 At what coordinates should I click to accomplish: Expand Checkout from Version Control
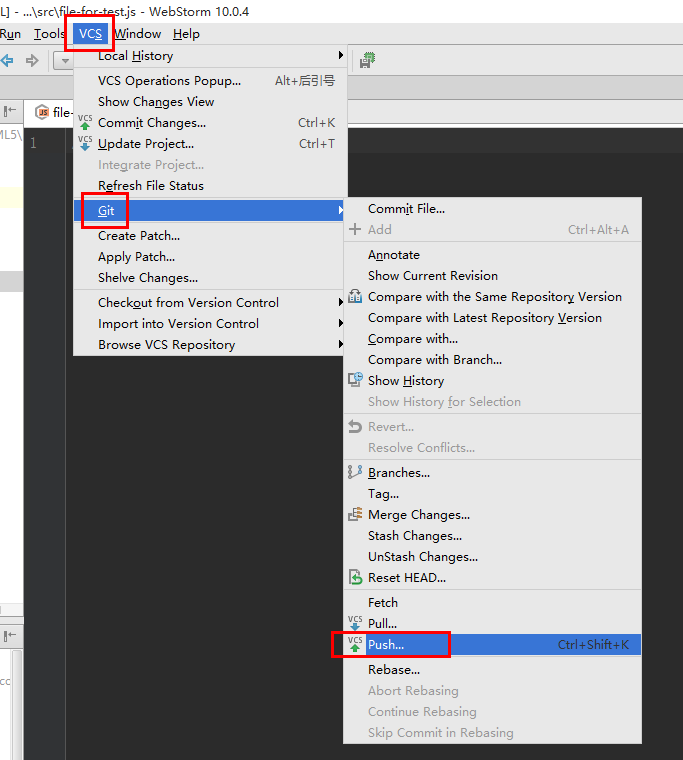[209, 302]
